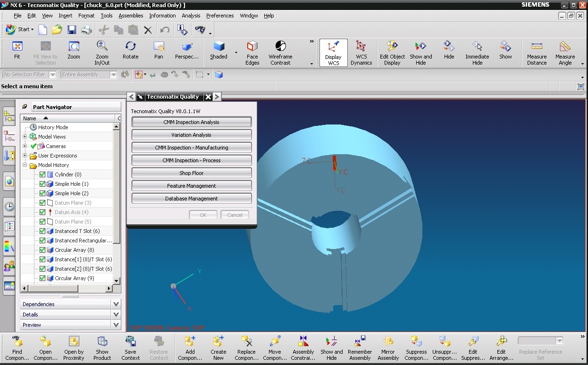Open the Insert menu

tap(65, 16)
